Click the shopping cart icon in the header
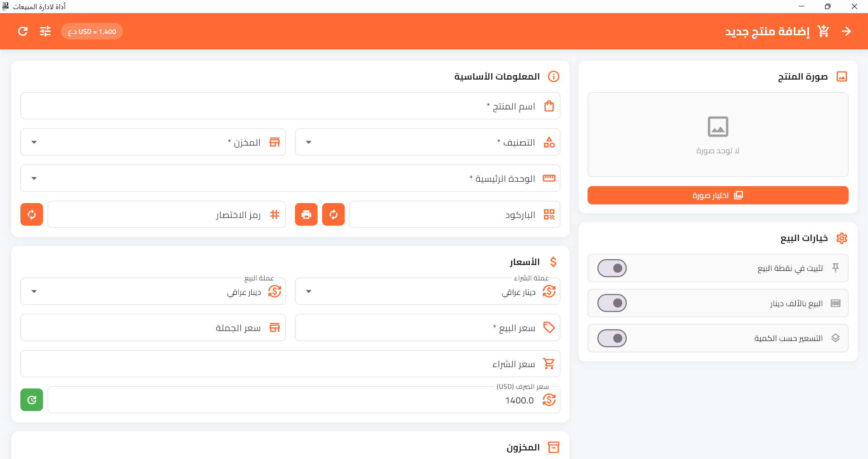Screen dimensions: 868x459 point(824,31)
